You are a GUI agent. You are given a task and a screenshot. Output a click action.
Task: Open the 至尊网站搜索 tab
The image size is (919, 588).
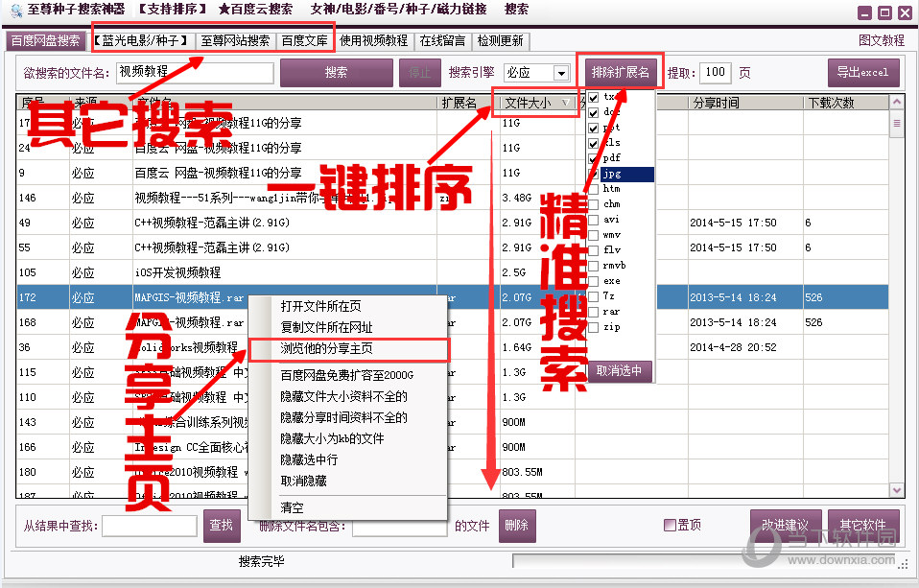[235, 40]
